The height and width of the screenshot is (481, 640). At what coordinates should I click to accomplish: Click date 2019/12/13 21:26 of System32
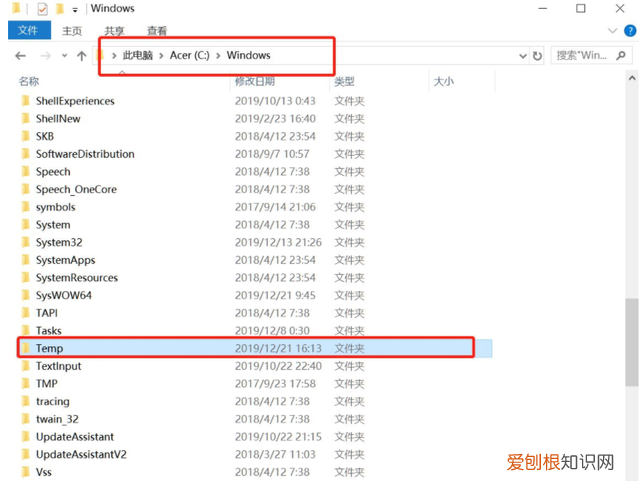278,242
